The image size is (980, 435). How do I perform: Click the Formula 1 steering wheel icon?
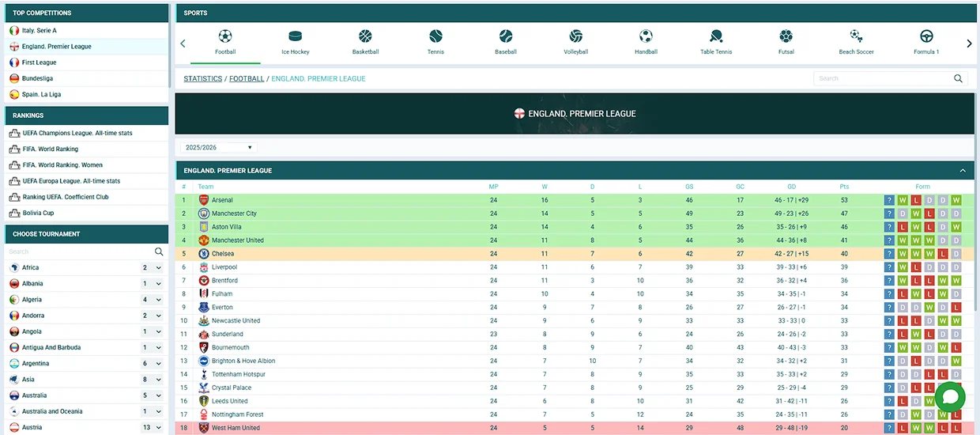[926, 36]
